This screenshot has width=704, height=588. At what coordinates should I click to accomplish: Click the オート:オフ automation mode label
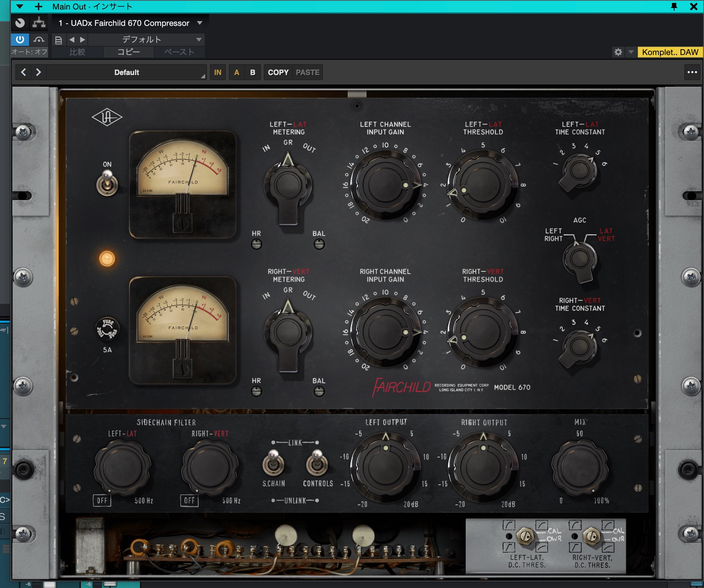pyautogui.click(x=30, y=52)
